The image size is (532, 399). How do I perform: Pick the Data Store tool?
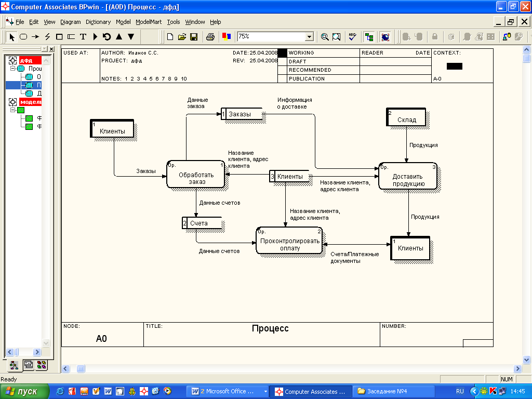pos(71,37)
